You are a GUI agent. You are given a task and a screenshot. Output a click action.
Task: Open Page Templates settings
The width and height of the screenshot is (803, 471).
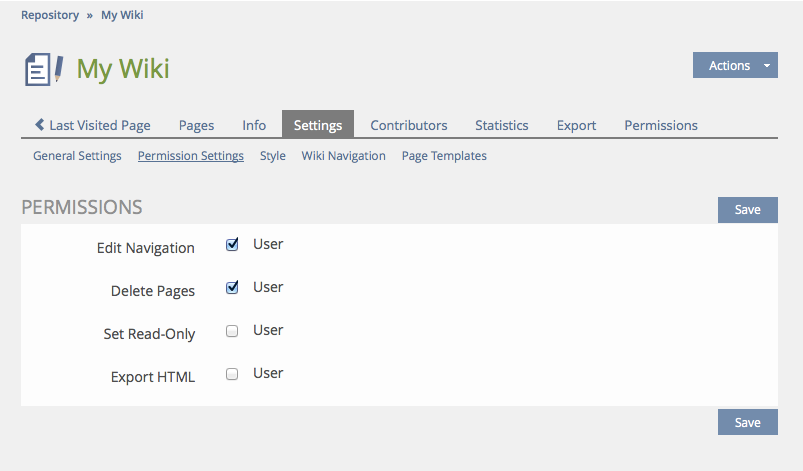pyautogui.click(x=444, y=156)
